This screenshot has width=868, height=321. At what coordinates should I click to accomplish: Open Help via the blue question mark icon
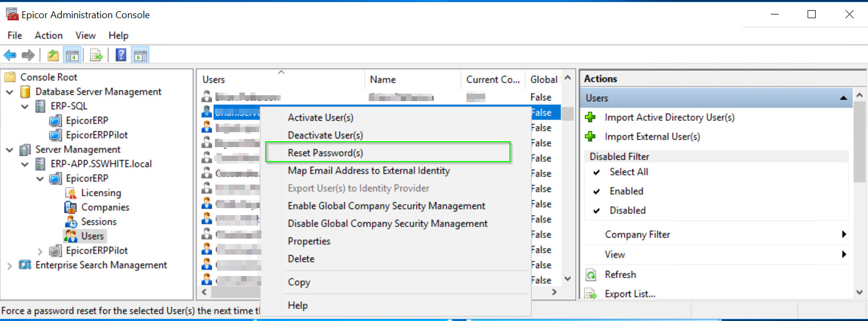tap(121, 55)
